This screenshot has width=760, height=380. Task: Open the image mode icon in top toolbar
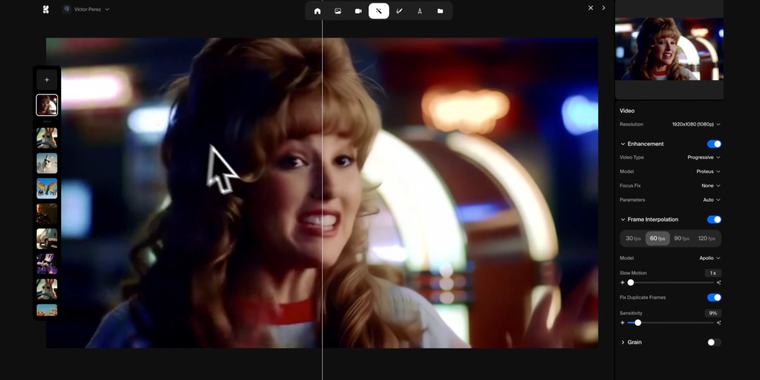[x=338, y=11]
